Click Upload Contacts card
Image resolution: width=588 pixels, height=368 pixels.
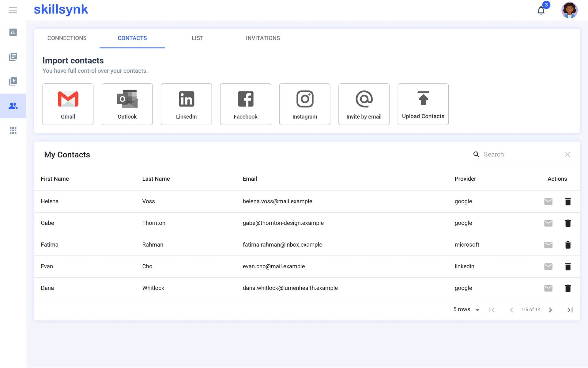[423, 104]
